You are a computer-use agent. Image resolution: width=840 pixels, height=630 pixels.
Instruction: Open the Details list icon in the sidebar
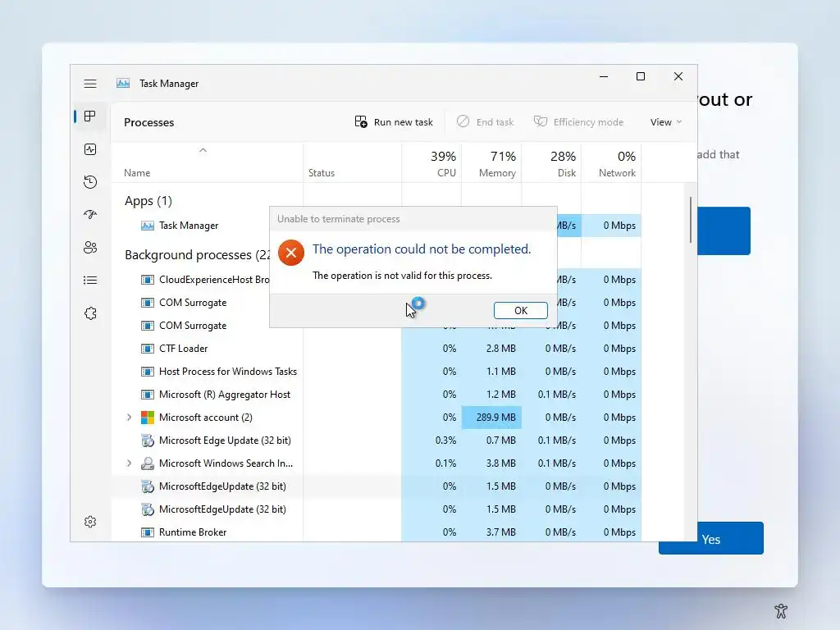90,281
